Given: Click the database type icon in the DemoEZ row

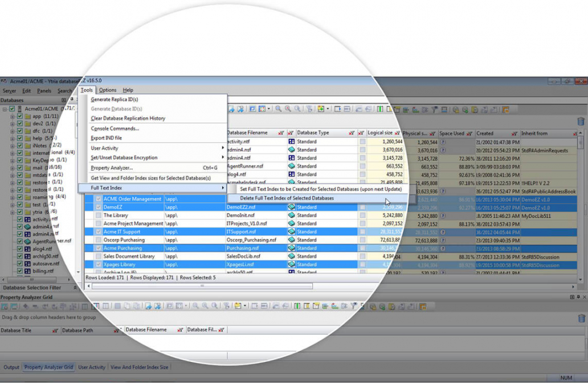Looking at the screenshot, I should (x=291, y=207).
